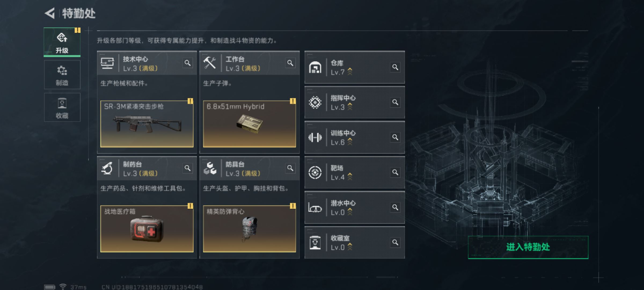Viewport: 644px width, 290px height.
Task: Switch to the 制造 tab
Action: (62, 75)
